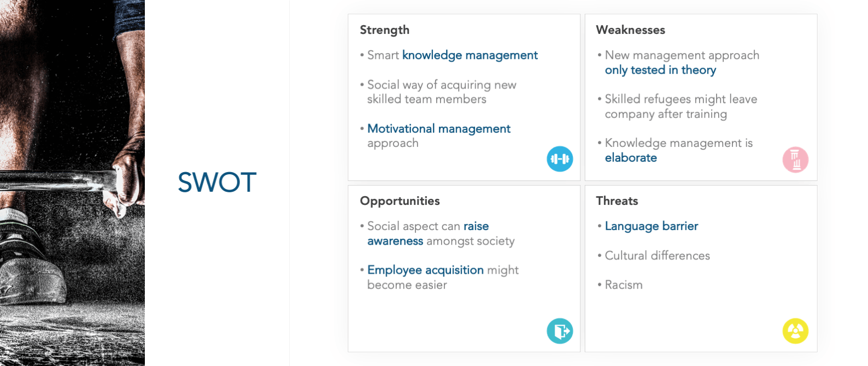The width and height of the screenshot is (868, 366).
Task: Click the Opportunities heading
Action: tap(400, 201)
